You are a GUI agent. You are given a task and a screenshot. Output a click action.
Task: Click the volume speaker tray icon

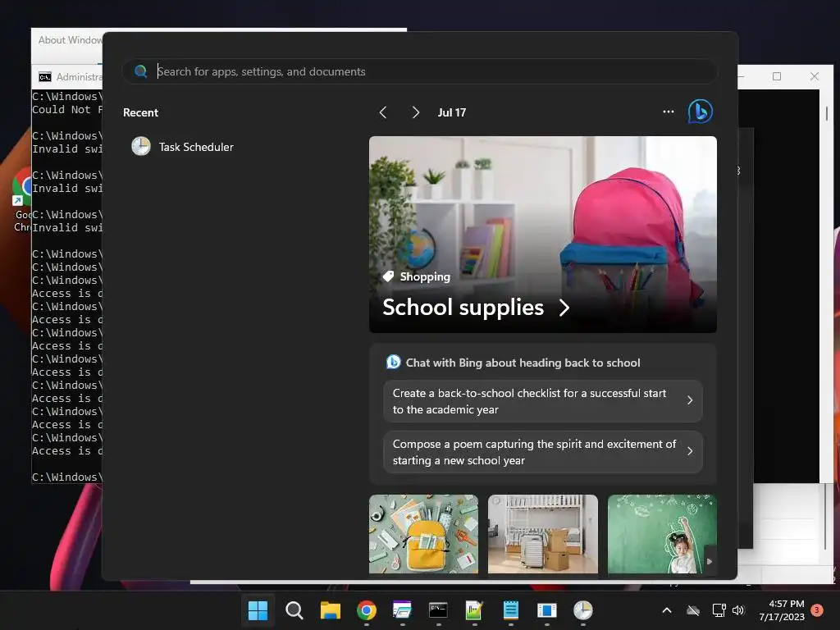738,610
